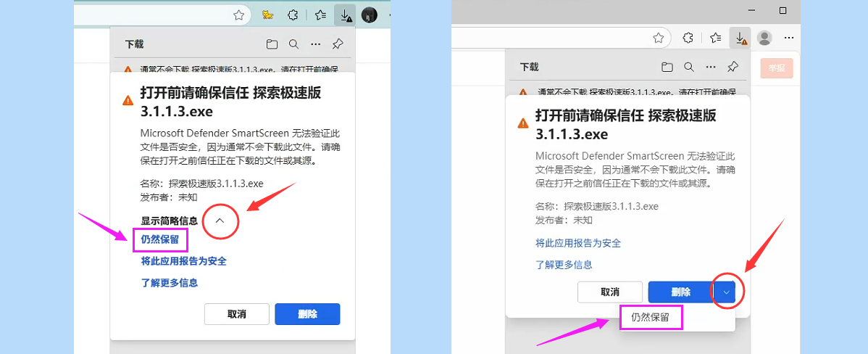Screen dimensions: 868x354
Task: Click search downloads icon in right panel
Action: [688, 67]
